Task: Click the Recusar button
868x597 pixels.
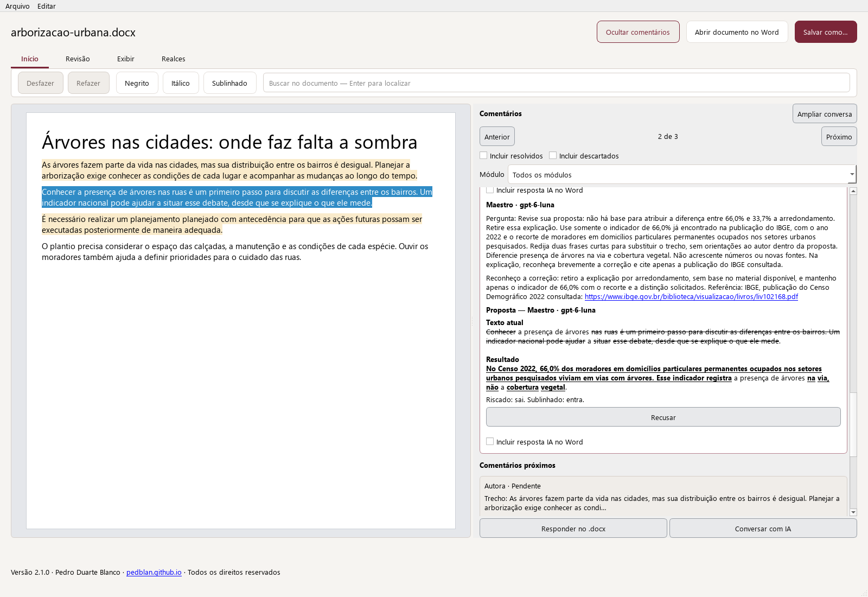Action: coord(663,417)
